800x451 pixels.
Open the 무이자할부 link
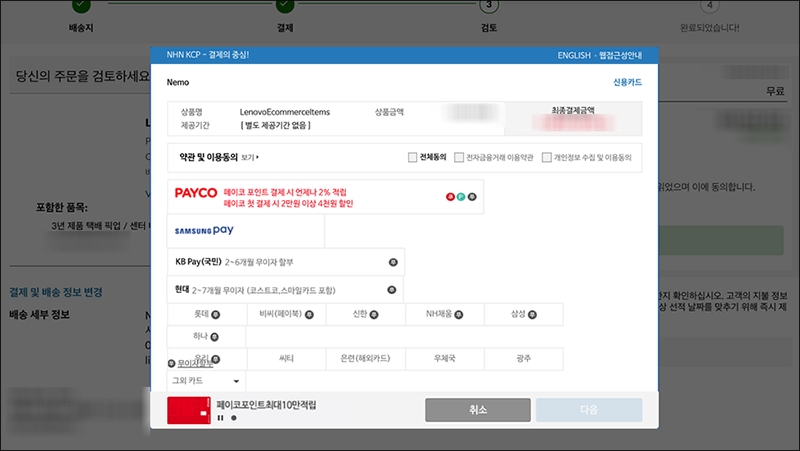coord(196,363)
